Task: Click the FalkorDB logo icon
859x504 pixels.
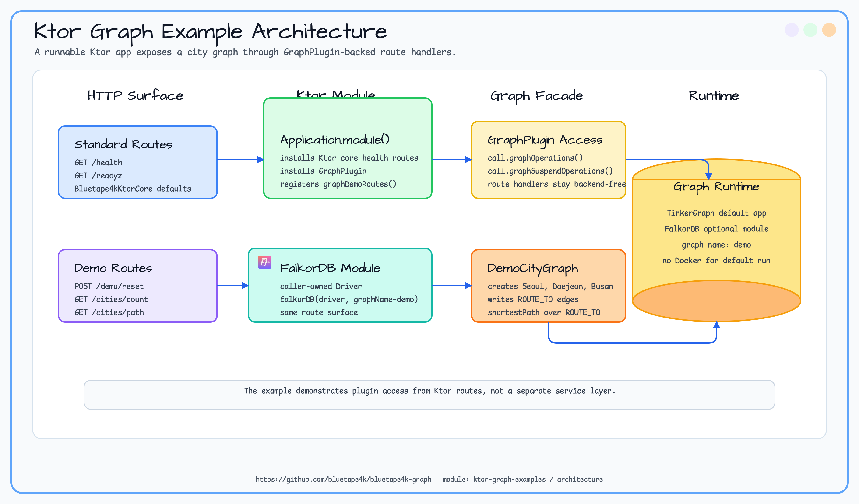Action: [x=264, y=262]
